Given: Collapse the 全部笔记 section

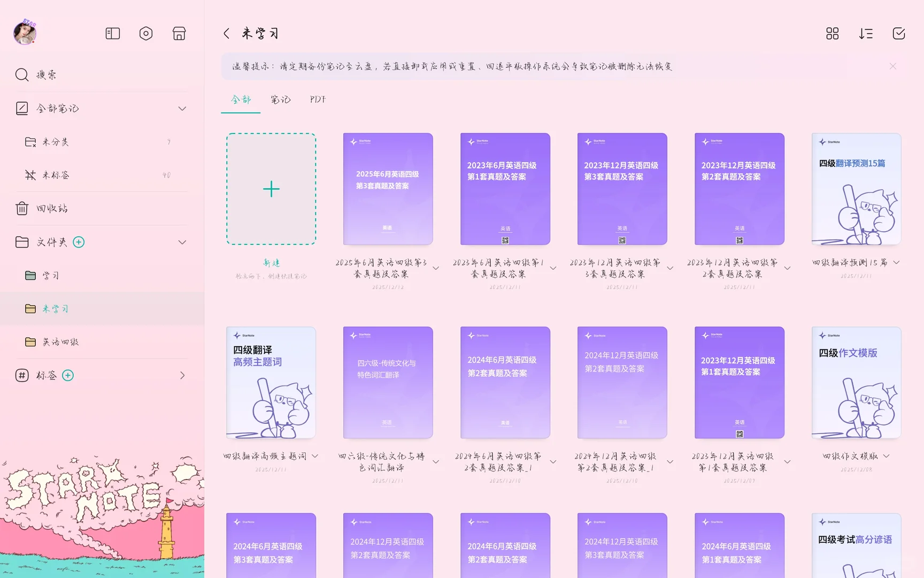Looking at the screenshot, I should [x=182, y=108].
